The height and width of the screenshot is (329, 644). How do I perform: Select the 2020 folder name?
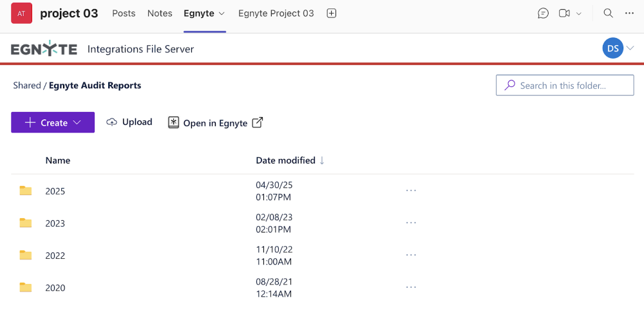[x=55, y=288]
